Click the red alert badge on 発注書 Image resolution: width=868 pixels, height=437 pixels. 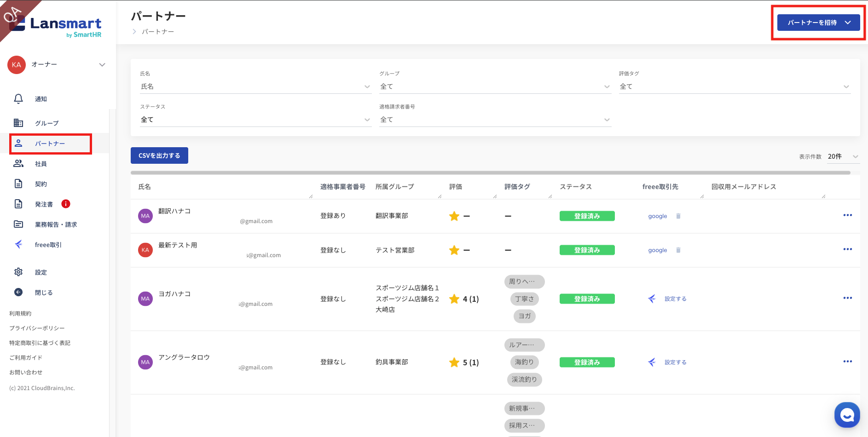[x=66, y=204]
